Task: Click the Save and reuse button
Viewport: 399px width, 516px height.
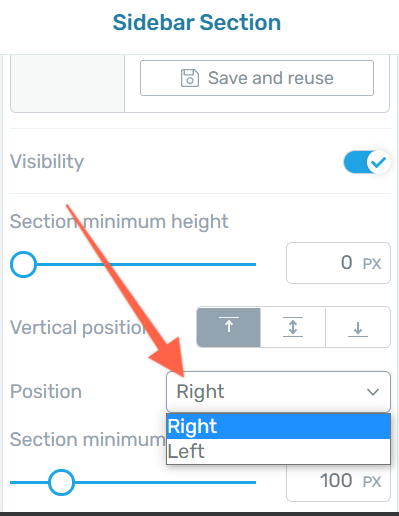Action: click(x=257, y=78)
